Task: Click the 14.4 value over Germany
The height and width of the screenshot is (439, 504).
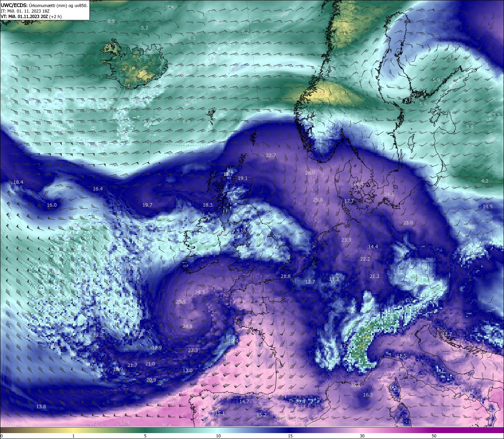Action: tap(373, 247)
